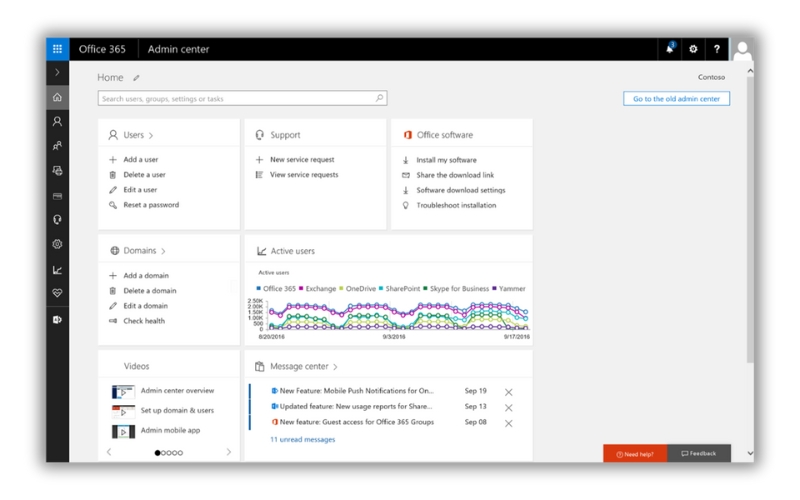This screenshot has width=800, height=500.
Task: Open Billing card icon in sidebar
Action: pyautogui.click(x=57, y=196)
